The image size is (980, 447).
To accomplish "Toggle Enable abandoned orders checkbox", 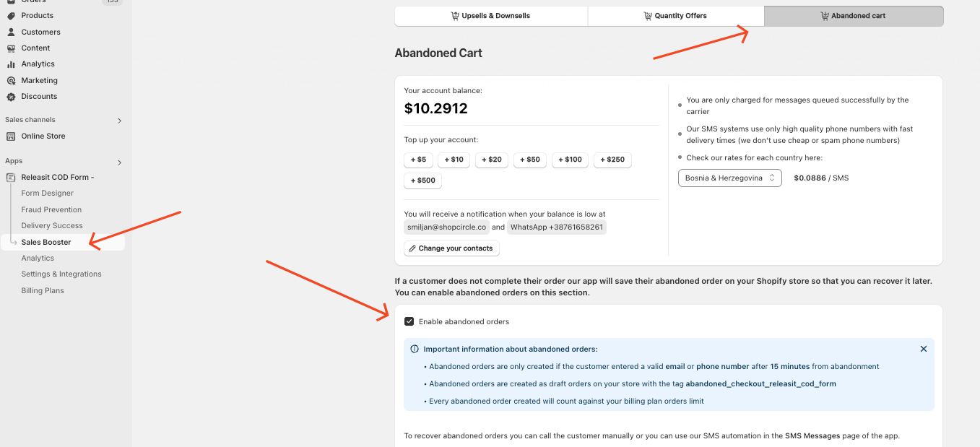I will click(x=409, y=321).
